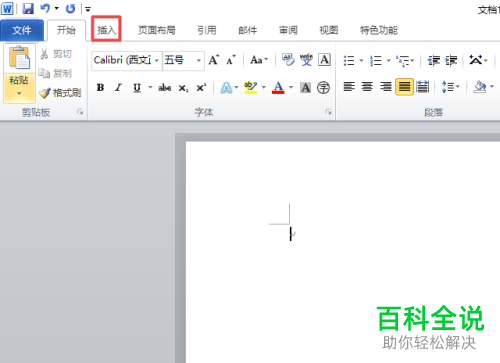The width and height of the screenshot is (500, 363).
Task: Toggle Italic formatting
Action: [118, 88]
